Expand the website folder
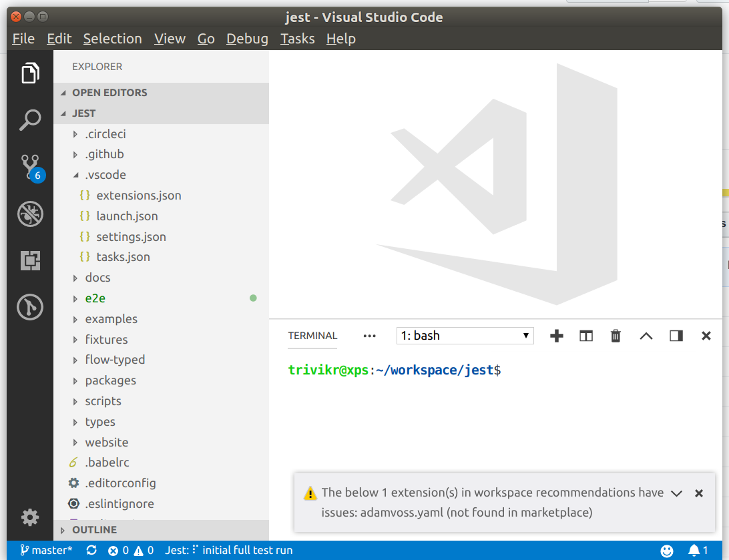This screenshot has height=560, width=729. 161,442
